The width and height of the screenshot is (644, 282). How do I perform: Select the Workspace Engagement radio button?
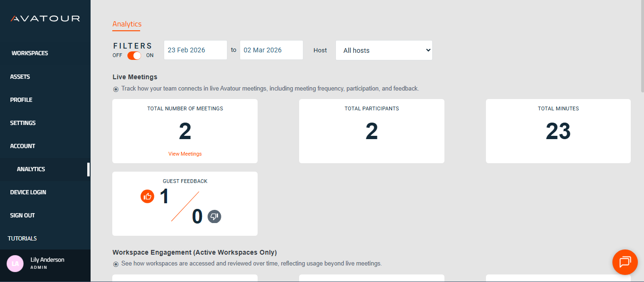pos(116,264)
